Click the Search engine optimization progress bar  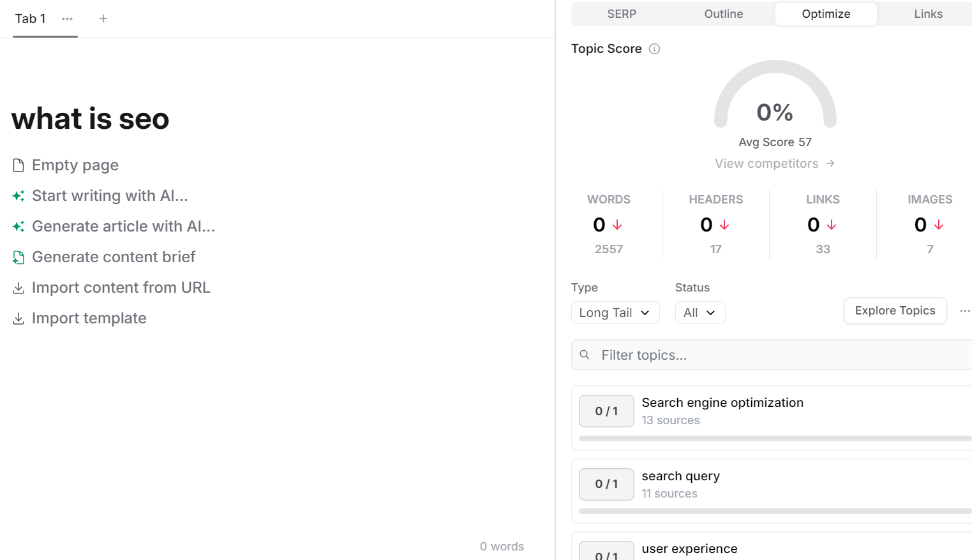pyautogui.click(x=775, y=438)
